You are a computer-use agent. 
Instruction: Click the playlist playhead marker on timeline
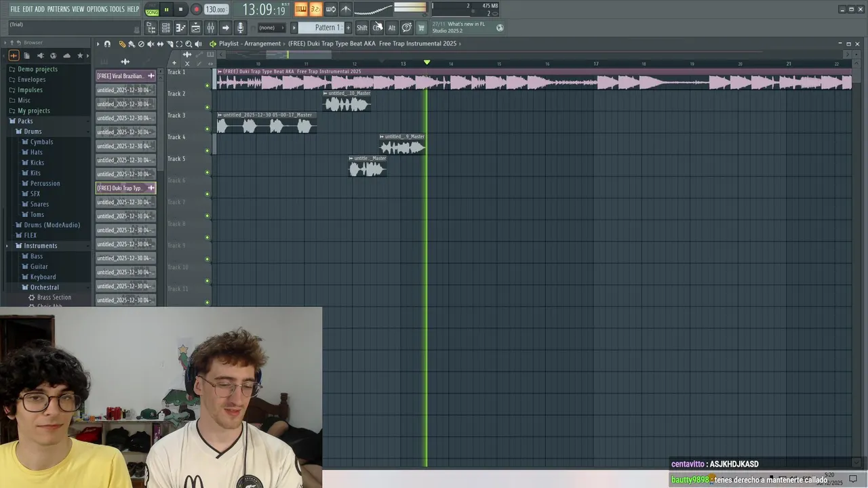pos(427,62)
